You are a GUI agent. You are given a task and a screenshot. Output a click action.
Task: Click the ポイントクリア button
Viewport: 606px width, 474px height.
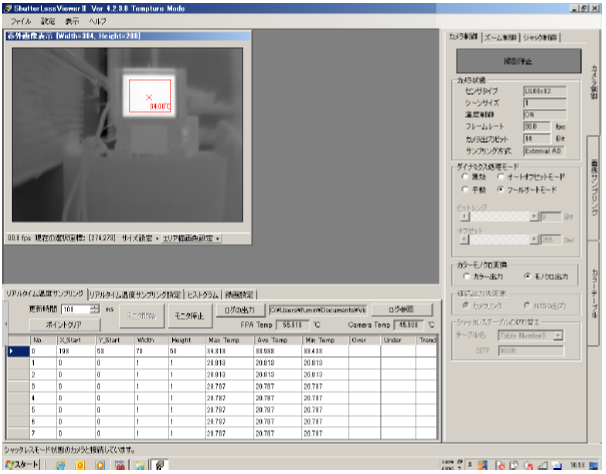(x=64, y=326)
